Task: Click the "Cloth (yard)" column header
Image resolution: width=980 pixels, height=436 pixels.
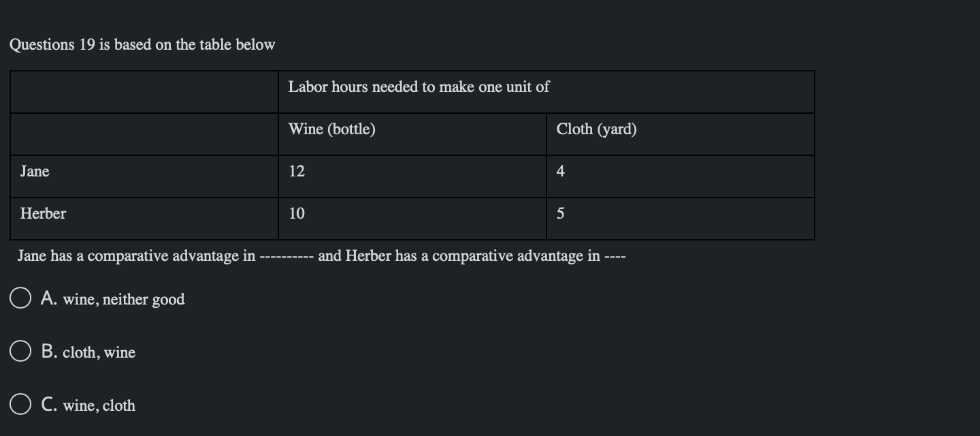Action: [x=597, y=129]
